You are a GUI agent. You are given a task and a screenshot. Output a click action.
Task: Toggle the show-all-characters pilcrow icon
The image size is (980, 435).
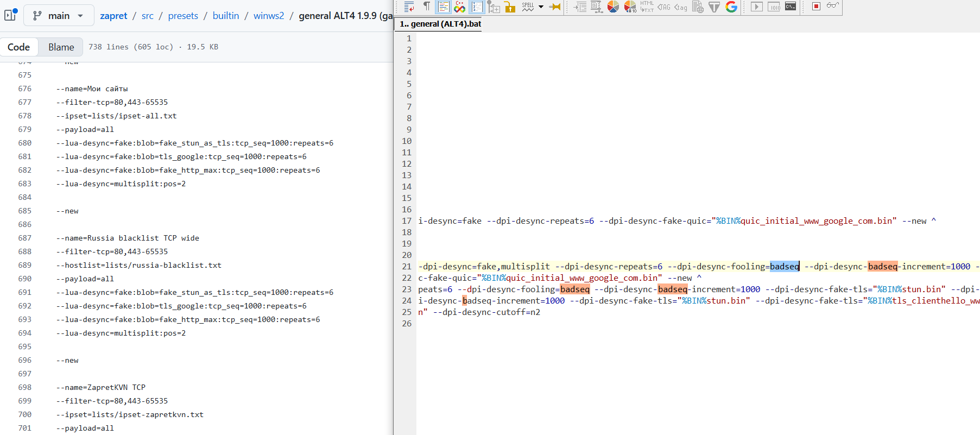(427, 7)
